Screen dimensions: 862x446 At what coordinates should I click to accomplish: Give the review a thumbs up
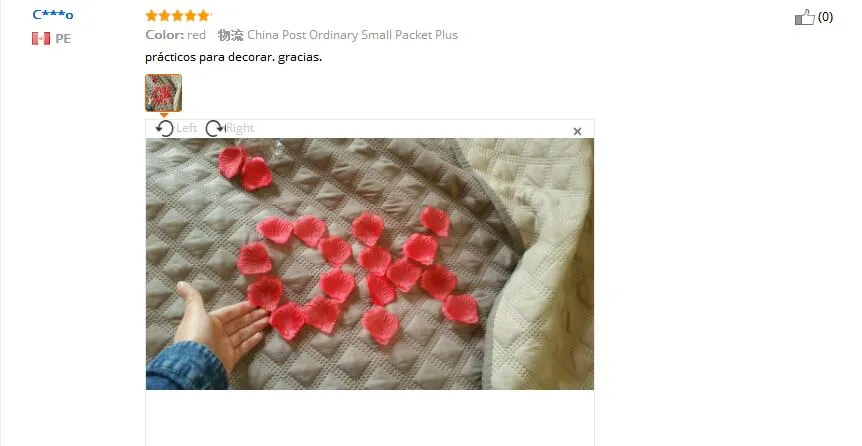804,17
